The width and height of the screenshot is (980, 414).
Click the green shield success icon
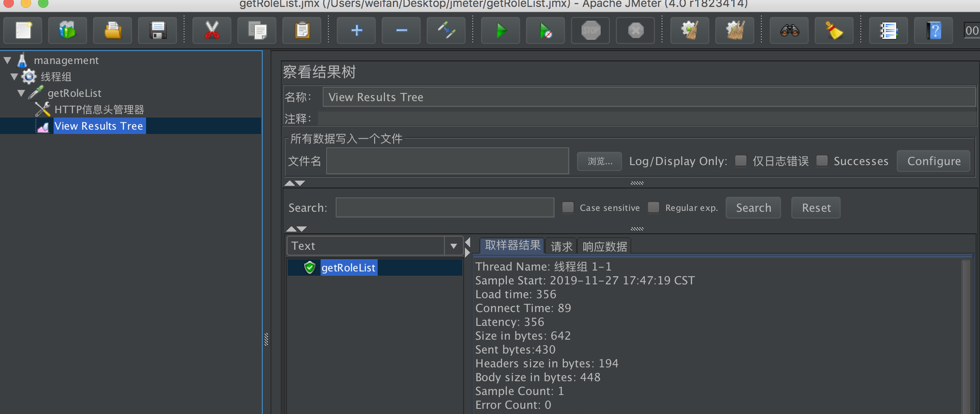(x=309, y=268)
